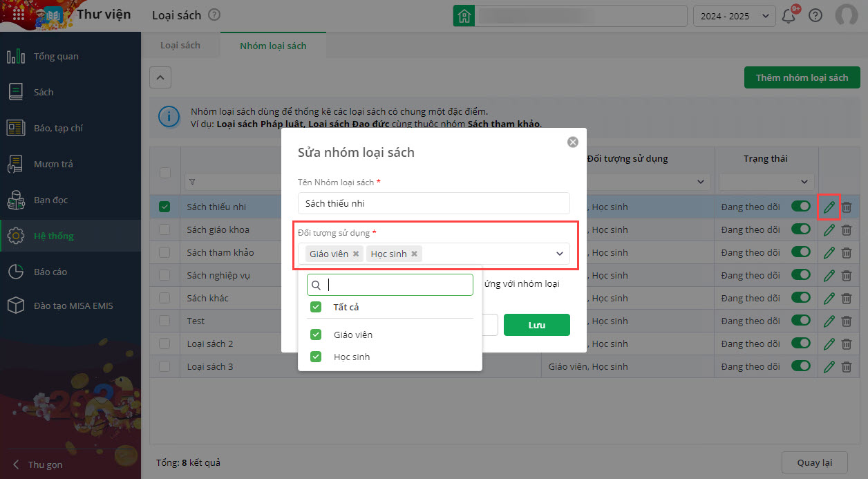The height and width of the screenshot is (479, 868).
Task: Open Bạn đọc sidebar item
Action: click(x=70, y=200)
